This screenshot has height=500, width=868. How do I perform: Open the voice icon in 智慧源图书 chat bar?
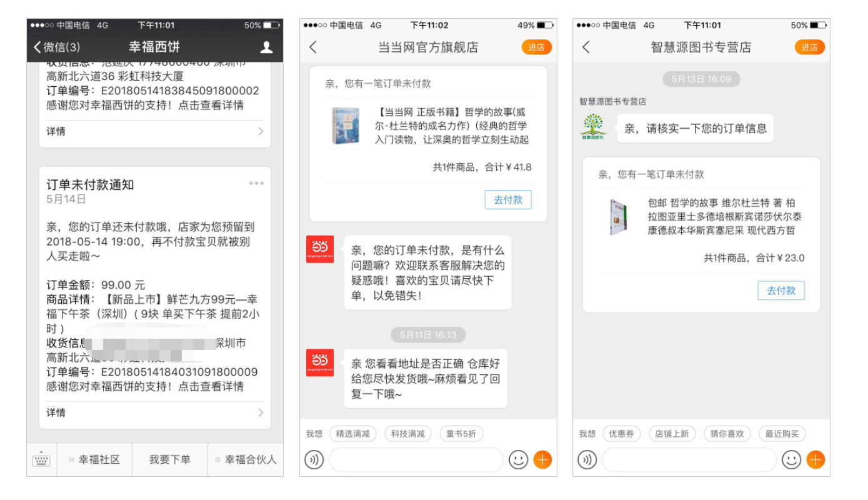click(x=586, y=459)
